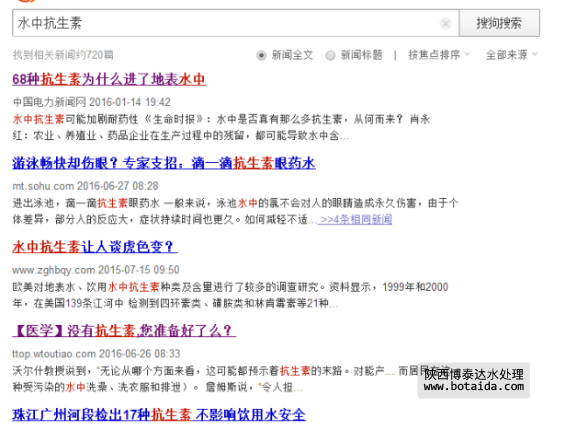Image resolution: width=573 pixels, height=427 pixels.
Task: Click source line ttop.wtoutiao.com 2016-06-26 08:33
Action: [x=96, y=354]
